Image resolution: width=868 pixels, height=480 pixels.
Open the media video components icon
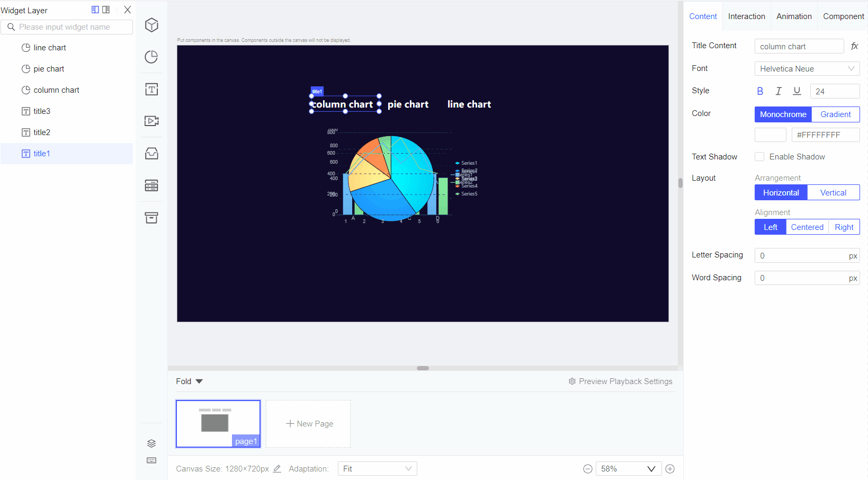coord(151,121)
